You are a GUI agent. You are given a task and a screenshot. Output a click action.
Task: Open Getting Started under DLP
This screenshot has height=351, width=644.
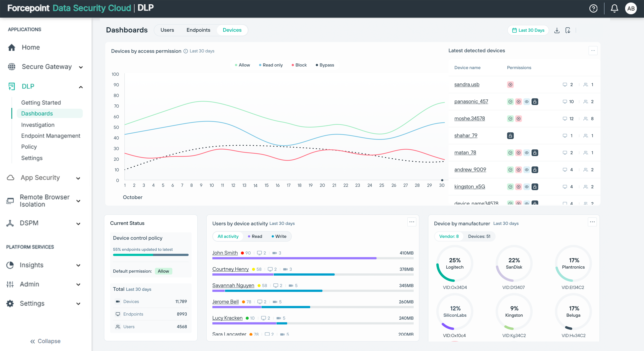tap(41, 103)
